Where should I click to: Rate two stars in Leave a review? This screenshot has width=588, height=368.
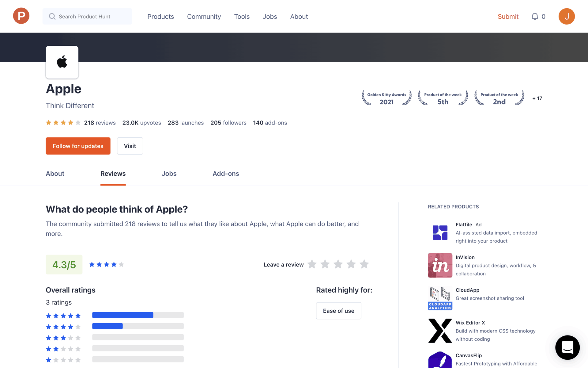tap(325, 264)
